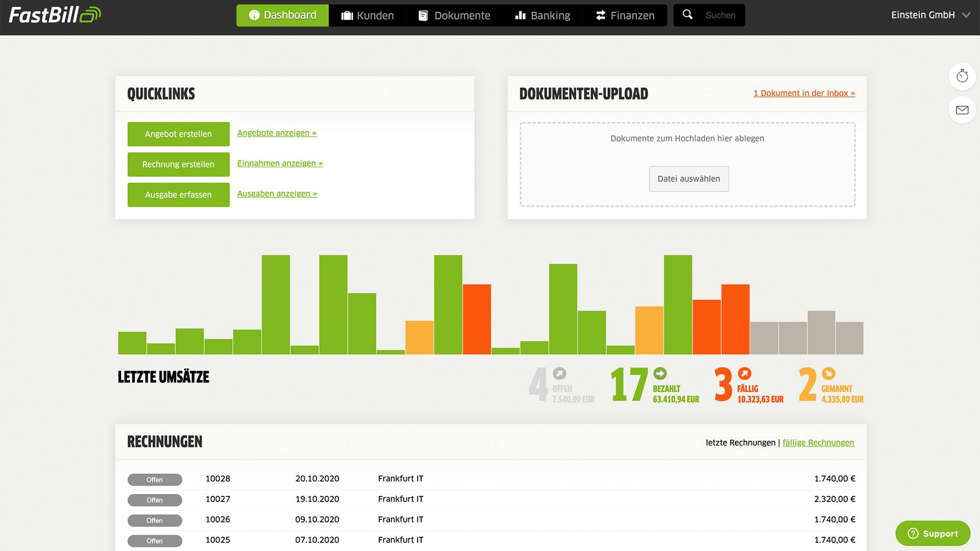Click the tallest red chart bar

pos(477,319)
